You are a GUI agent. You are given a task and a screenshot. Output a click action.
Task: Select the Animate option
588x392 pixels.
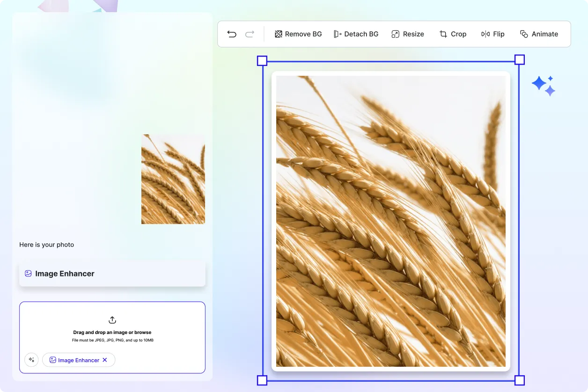pyautogui.click(x=539, y=34)
